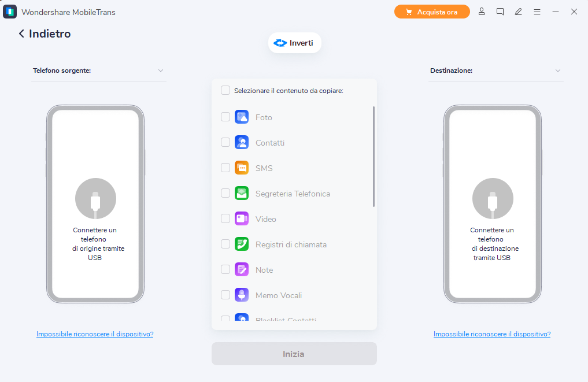This screenshot has width=588, height=382.
Task: Open the feedback chat icon
Action: click(500, 12)
